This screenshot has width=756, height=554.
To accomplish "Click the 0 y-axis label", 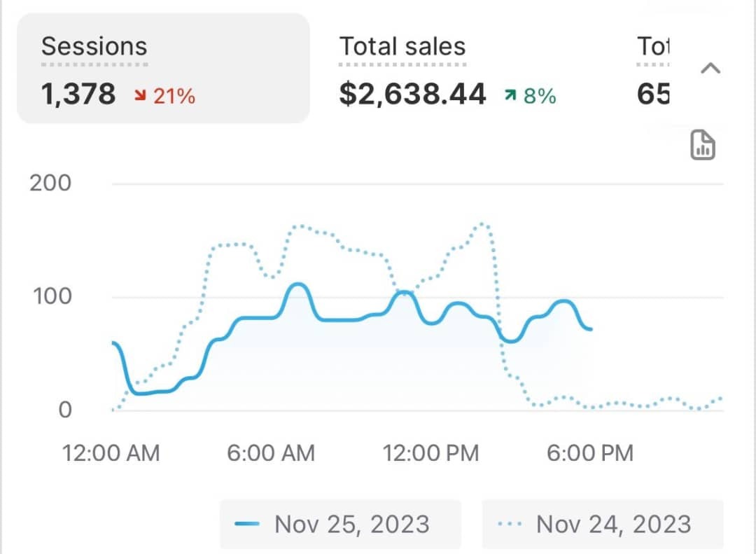I will click(64, 410).
